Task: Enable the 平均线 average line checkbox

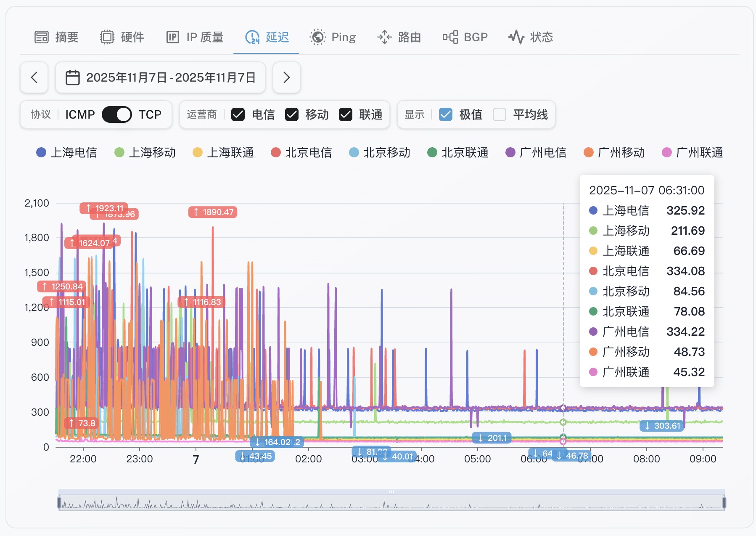Action: (x=499, y=114)
